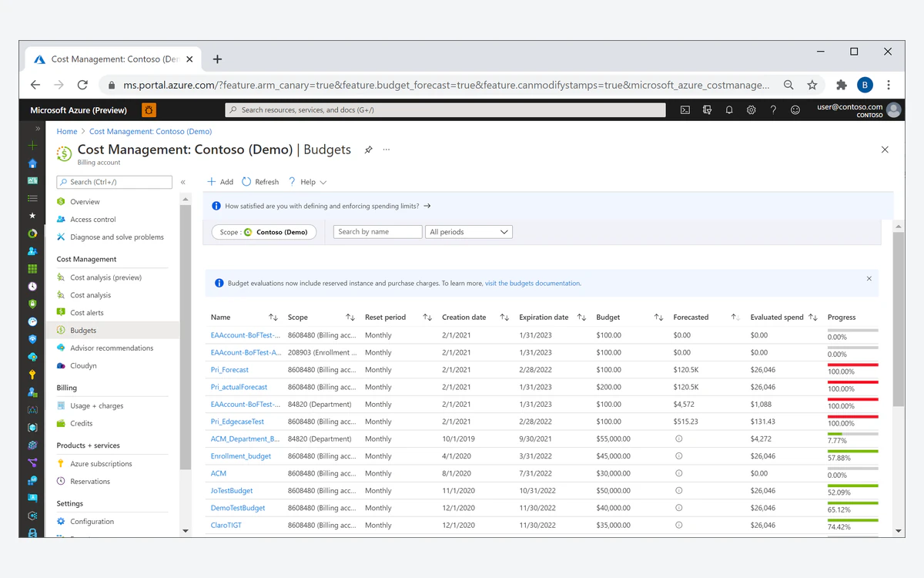The width and height of the screenshot is (924, 578).
Task: Click Add to create a budget
Action: click(x=220, y=182)
